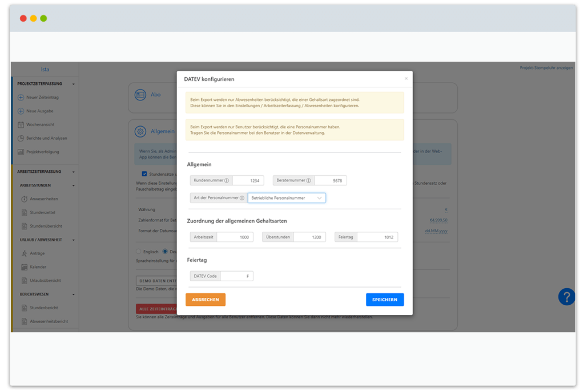Click the pie chart icon for Berichte und Analysen
588x392 pixels.
(x=21, y=138)
